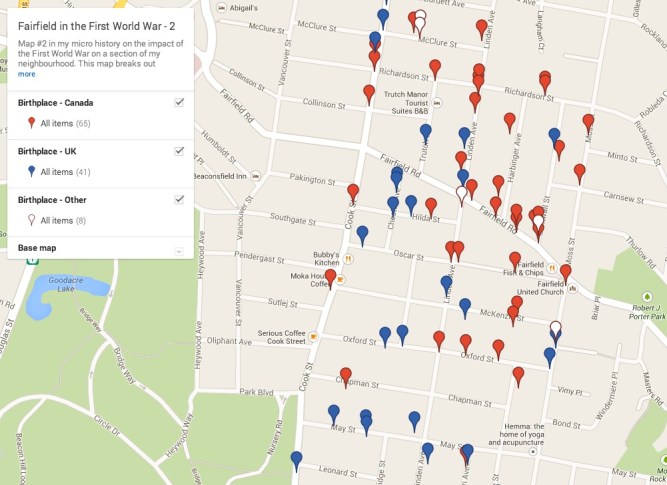Click the Moka House Coffee cafe icon

[x=340, y=279]
